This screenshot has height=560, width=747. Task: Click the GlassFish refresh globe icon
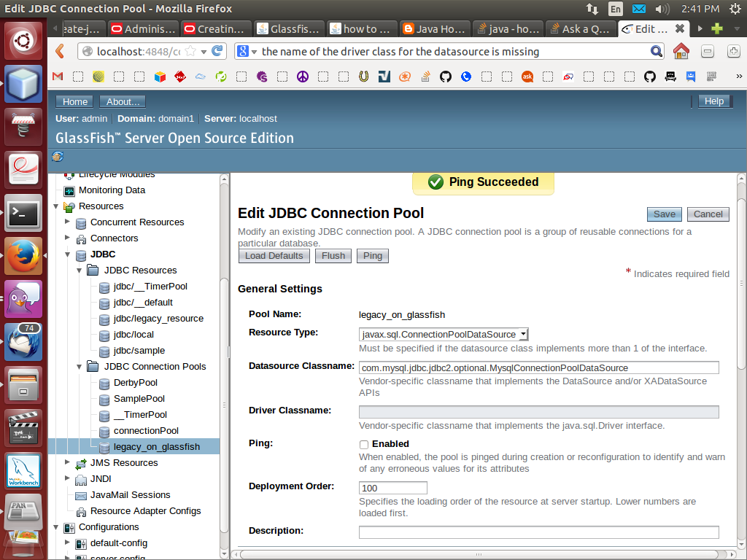click(x=58, y=156)
